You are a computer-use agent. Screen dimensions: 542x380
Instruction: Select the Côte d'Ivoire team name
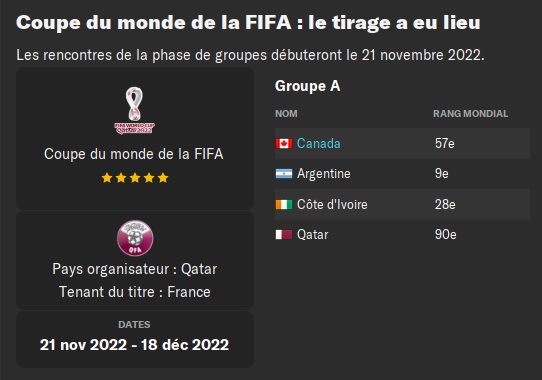332,204
